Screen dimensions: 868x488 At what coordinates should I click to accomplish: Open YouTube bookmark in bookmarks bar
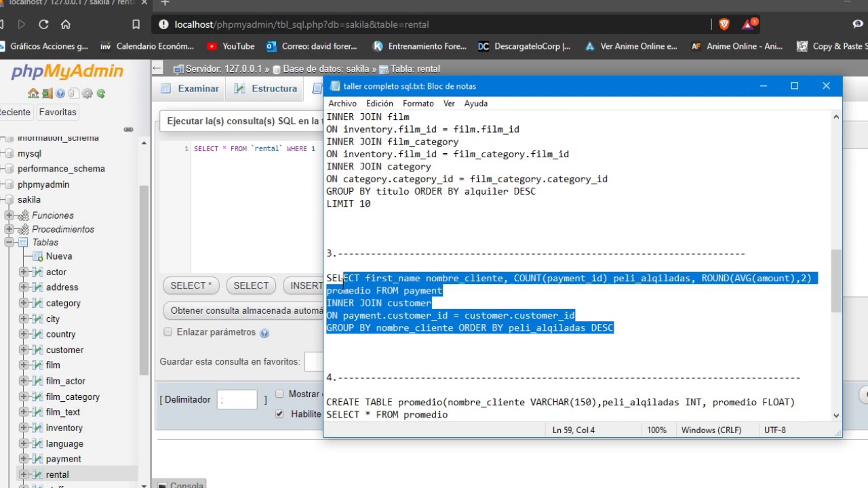231,46
